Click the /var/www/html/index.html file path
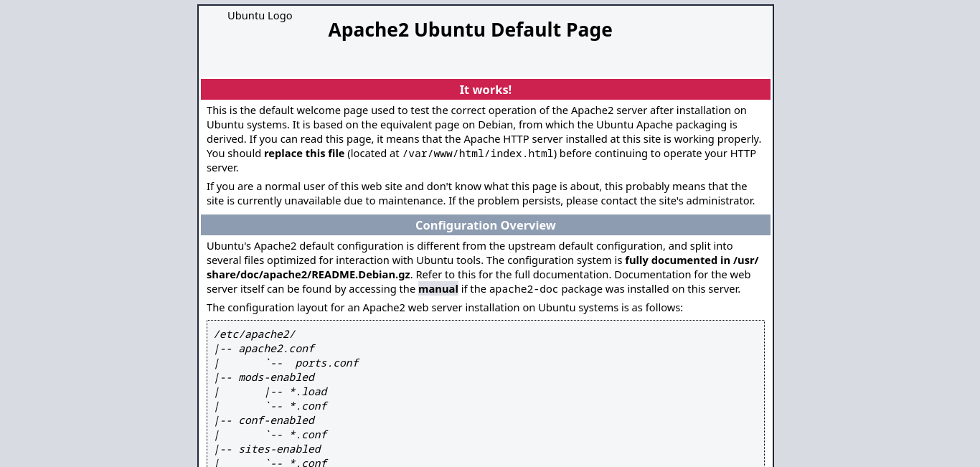The height and width of the screenshot is (467, 980). click(x=478, y=154)
